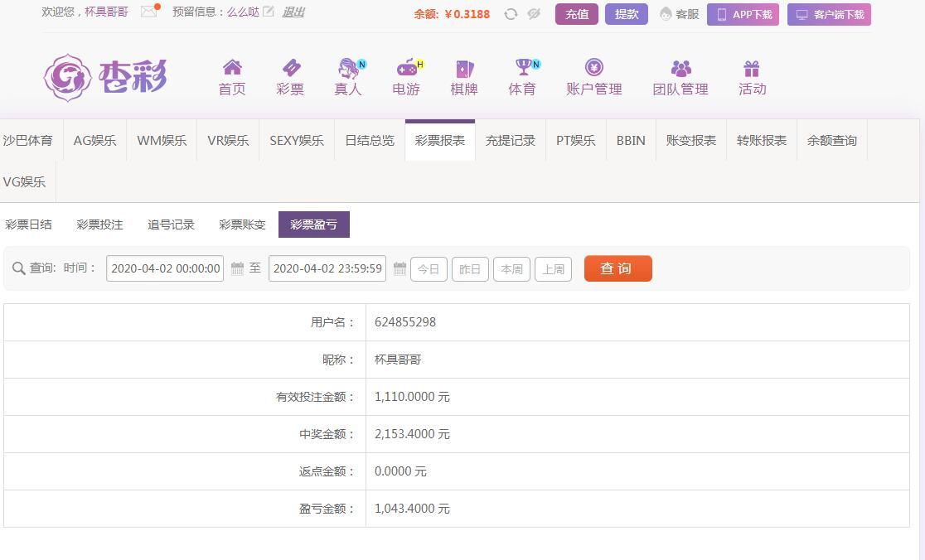Switch to 账变报表 tab
Viewport: 925px width, 560px height.
coord(690,140)
